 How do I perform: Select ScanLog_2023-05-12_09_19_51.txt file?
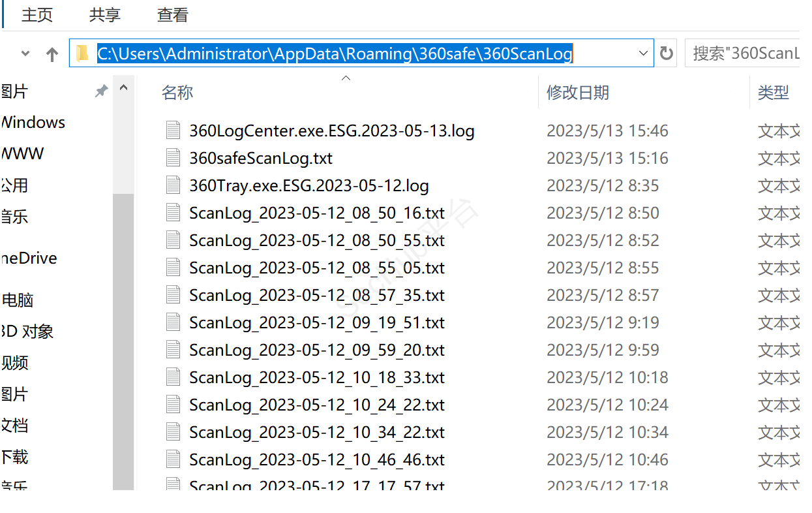point(316,322)
